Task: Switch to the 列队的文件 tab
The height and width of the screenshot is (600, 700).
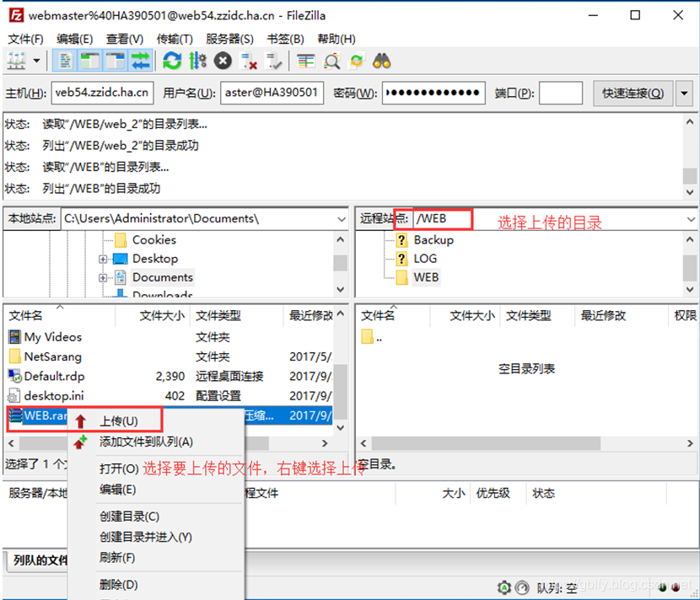Action: (40, 560)
